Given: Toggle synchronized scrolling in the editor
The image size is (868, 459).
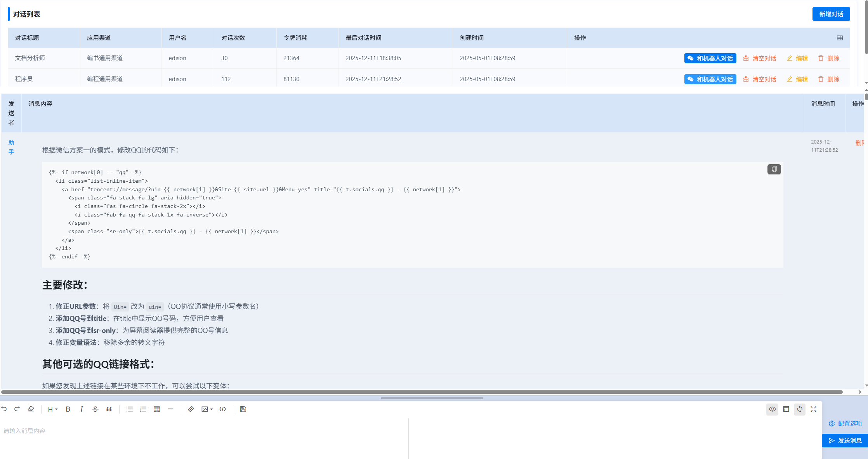Looking at the screenshot, I should [x=800, y=409].
